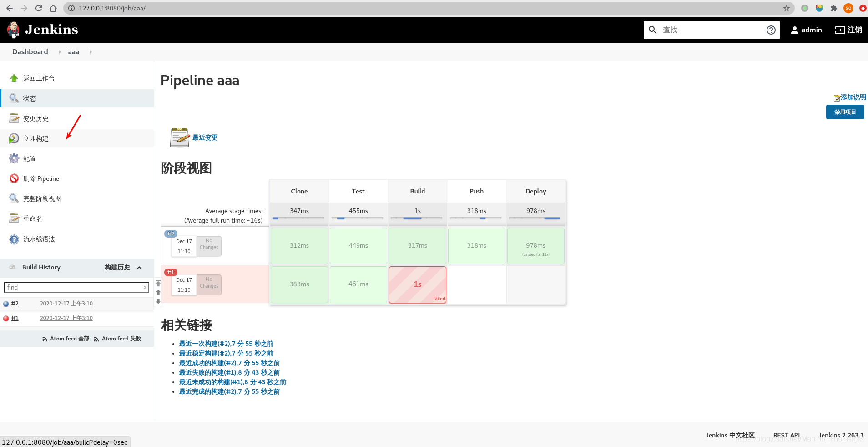The width and height of the screenshot is (868, 447).
Task: Click the magnifier icon beside 状态
Action: [14, 98]
